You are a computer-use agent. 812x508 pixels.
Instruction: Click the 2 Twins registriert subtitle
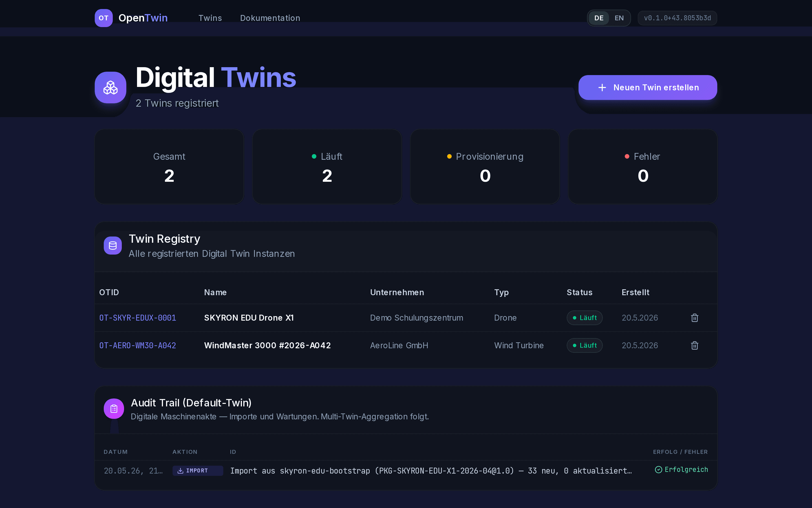click(177, 103)
